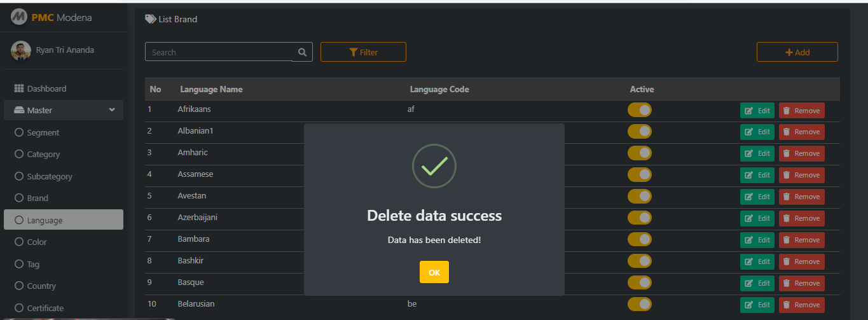This screenshot has height=320, width=868.
Task: Toggle the Active switch for Avestan
Action: click(x=639, y=196)
